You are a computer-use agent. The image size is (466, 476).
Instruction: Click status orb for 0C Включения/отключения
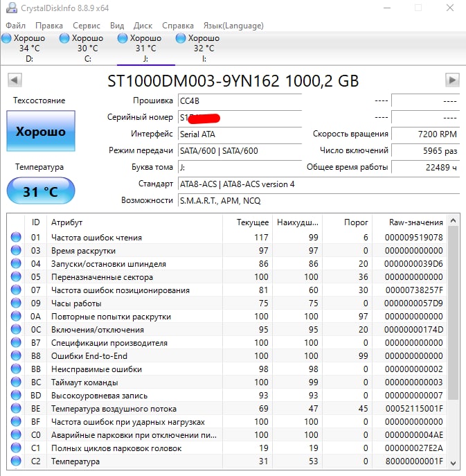[x=16, y=329]
